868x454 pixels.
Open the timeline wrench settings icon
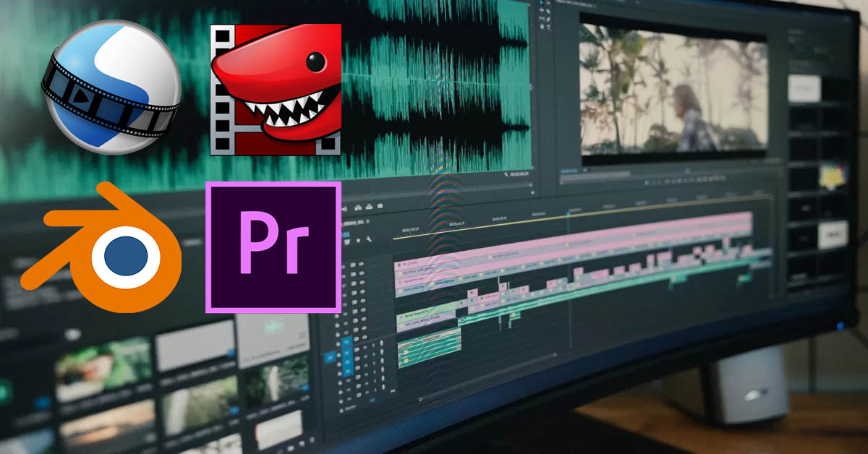coord(369,239)
